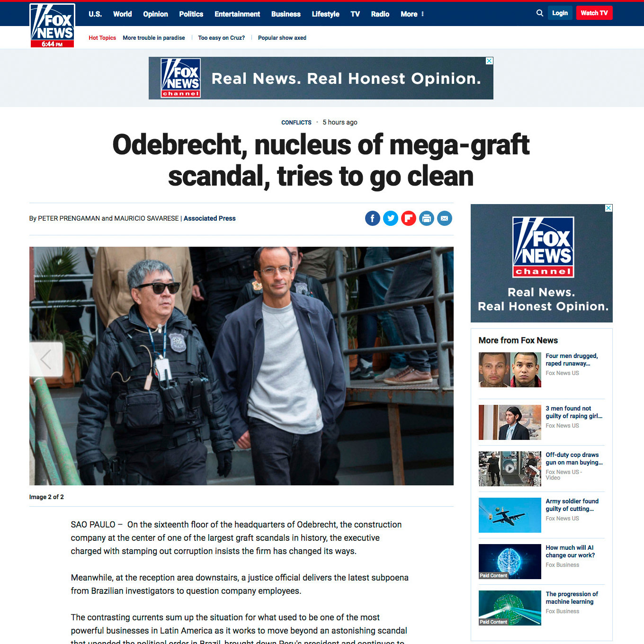Share article via Twitter icon
This screenshot has width=644, height=644.
tap(391, 218)
